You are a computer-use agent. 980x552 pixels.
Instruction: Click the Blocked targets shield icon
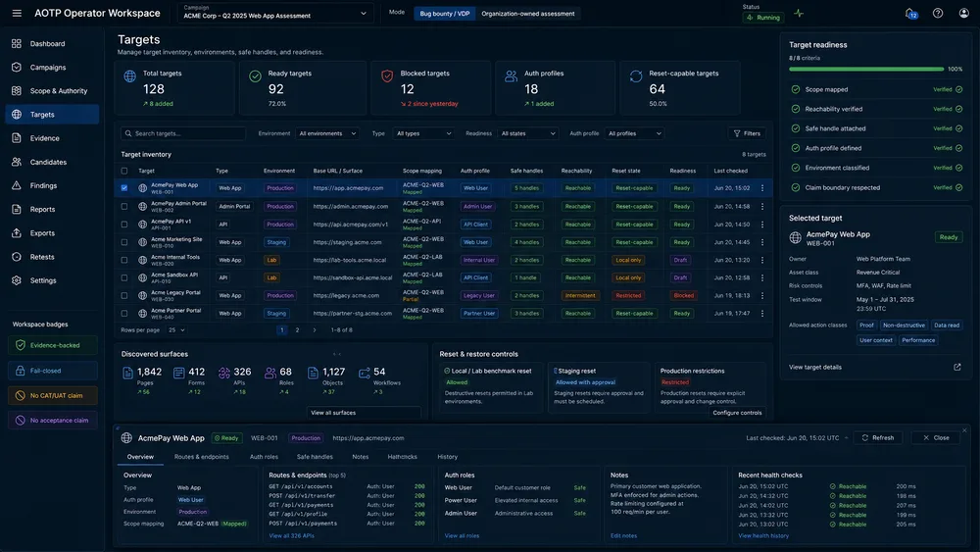point(387,76)
